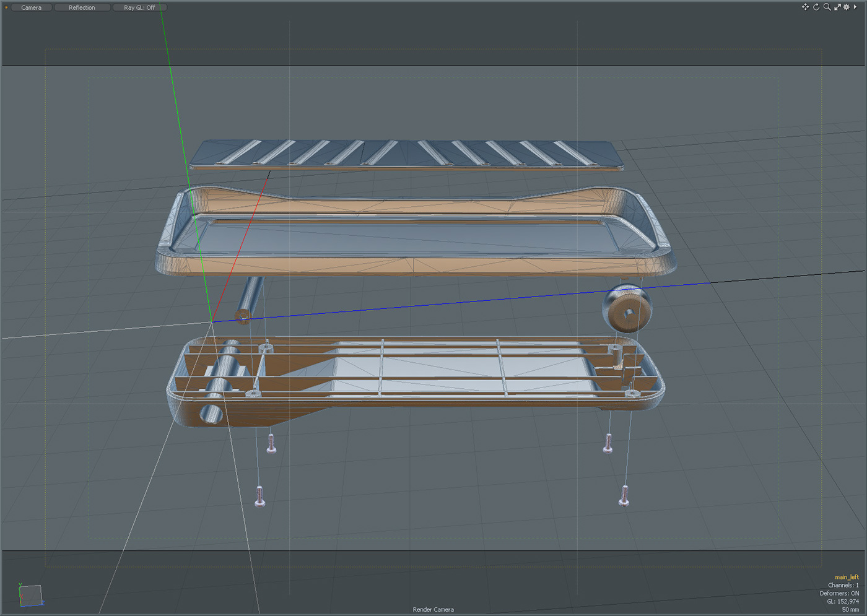Maximize the viewport with the diagonal arrows icon
867x616 pixels.
coord(837,7)
